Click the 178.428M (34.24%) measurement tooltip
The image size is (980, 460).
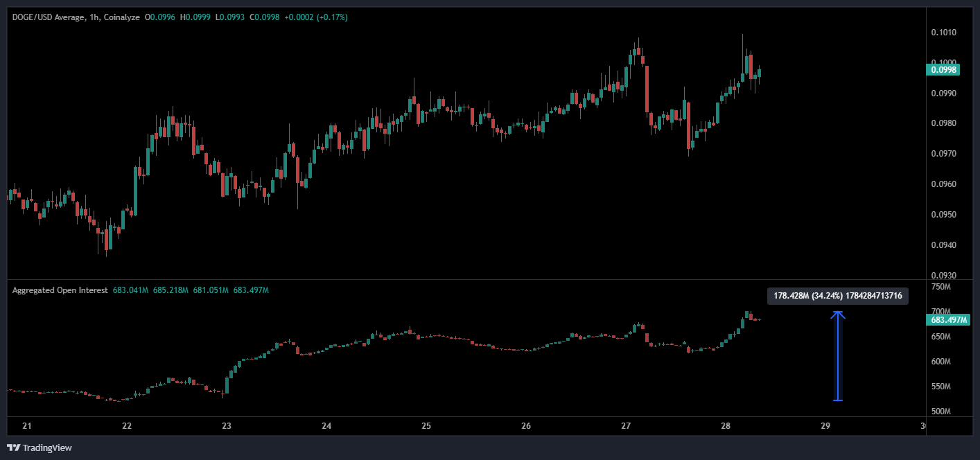pos(838,296)
